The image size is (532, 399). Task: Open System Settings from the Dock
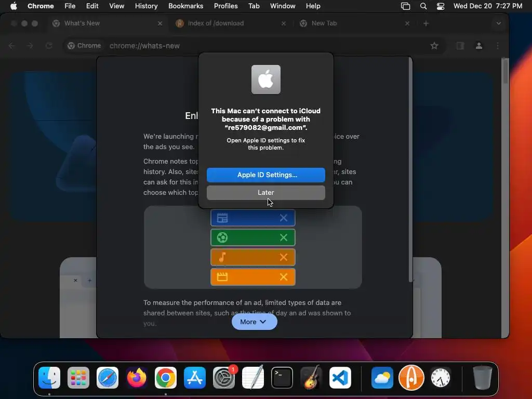[x=224, y=378]
